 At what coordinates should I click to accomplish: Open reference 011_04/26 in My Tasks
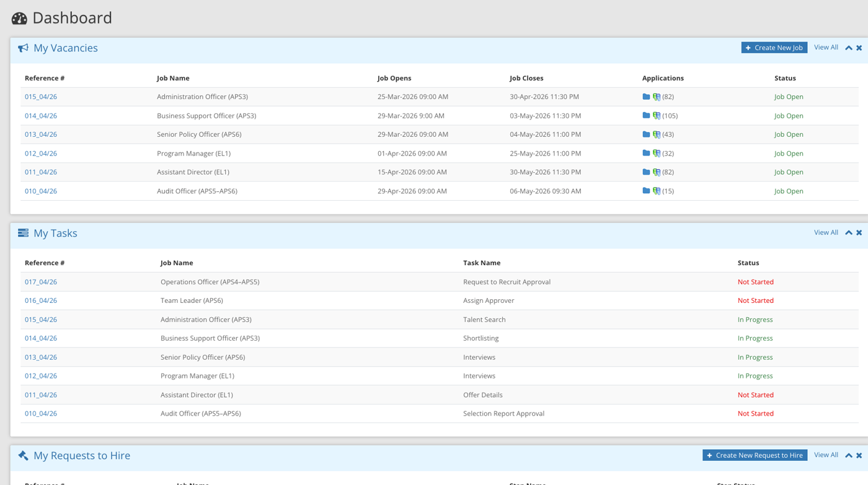(41, 395)
